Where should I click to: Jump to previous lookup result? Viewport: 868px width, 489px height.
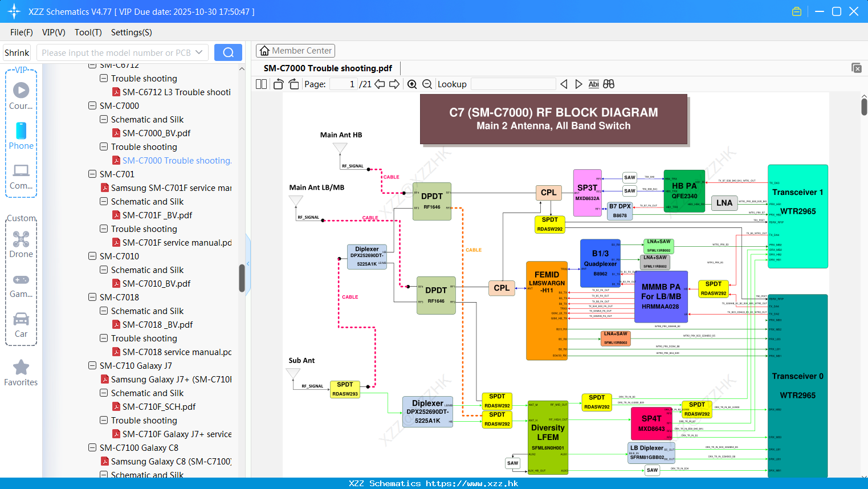coord(564,84)
